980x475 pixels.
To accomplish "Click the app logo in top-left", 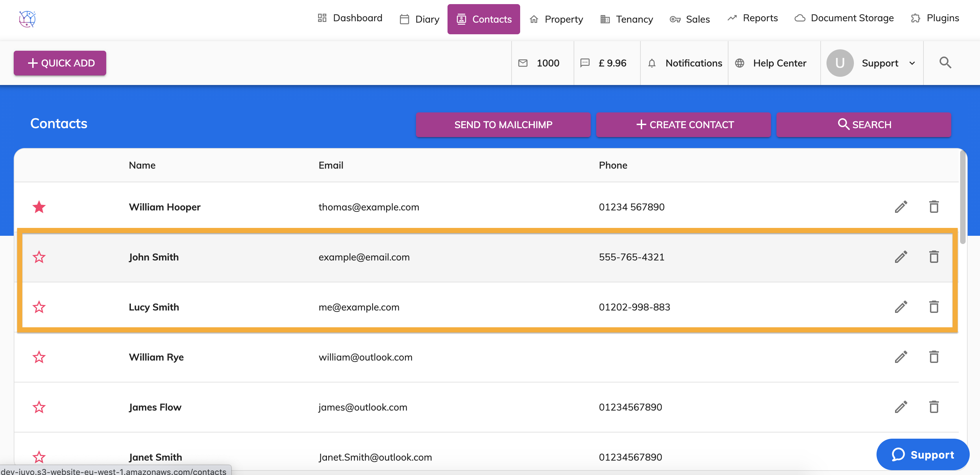I will coord(27,19).
